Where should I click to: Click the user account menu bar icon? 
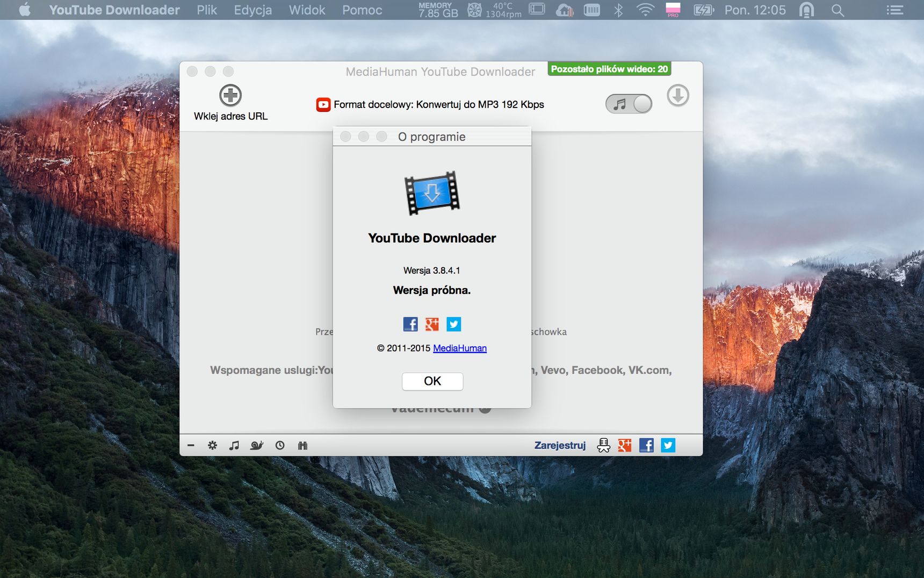point(806,10)
